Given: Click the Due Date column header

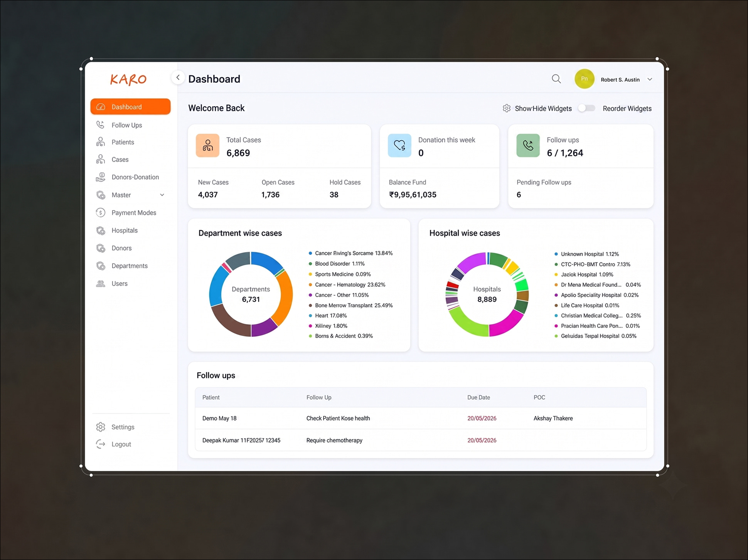Looking at the screenshot, I should 478,397.
